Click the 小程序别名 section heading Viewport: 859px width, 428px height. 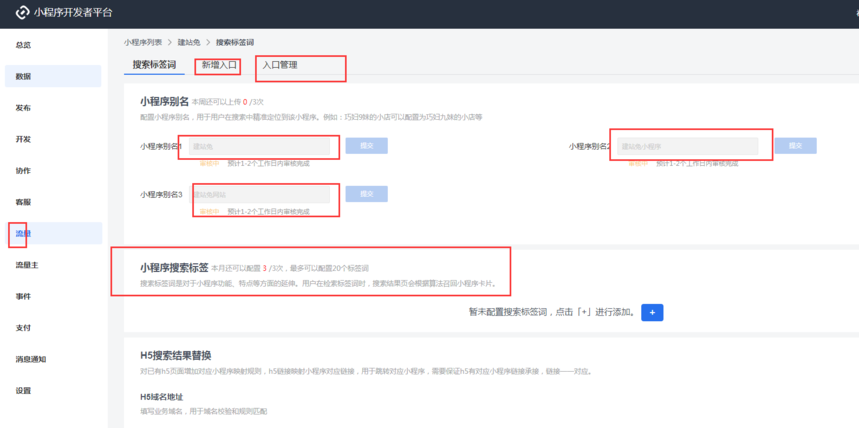point(164,101)
